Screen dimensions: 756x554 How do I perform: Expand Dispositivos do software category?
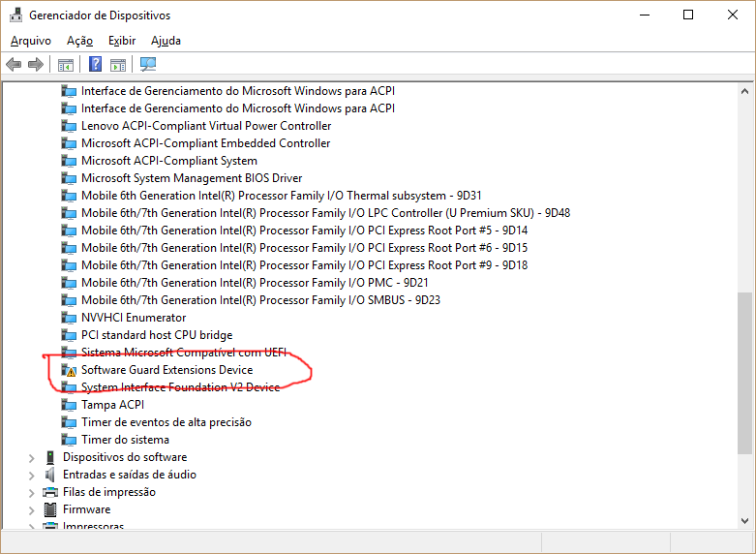click(x=31, y=457)
